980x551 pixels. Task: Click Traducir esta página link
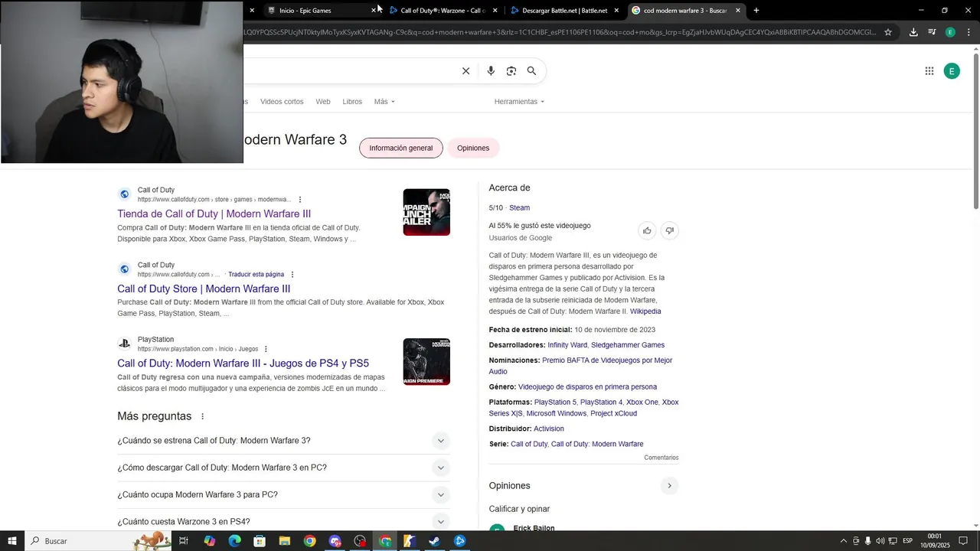pyautogui.click(x=256, y=275)
